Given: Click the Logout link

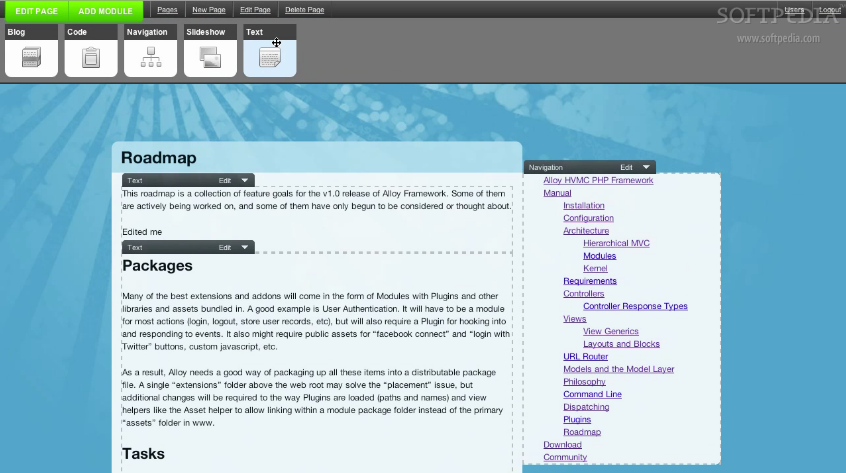Looking at the screenshot, I should (x=829, y=10).
